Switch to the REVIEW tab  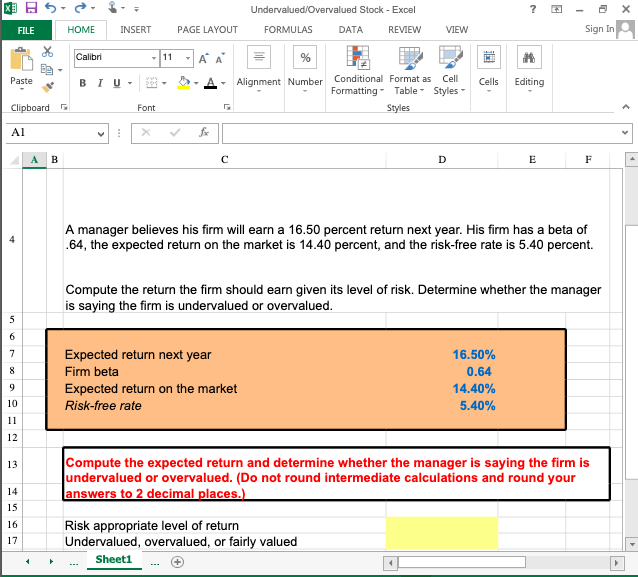(x=404, y=30)
